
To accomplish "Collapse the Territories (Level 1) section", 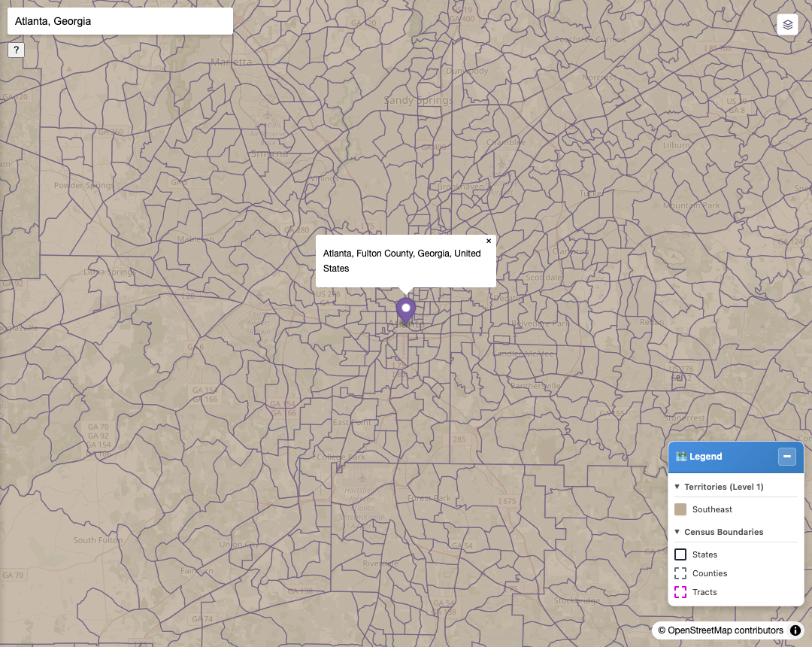I will click(677, 487).
